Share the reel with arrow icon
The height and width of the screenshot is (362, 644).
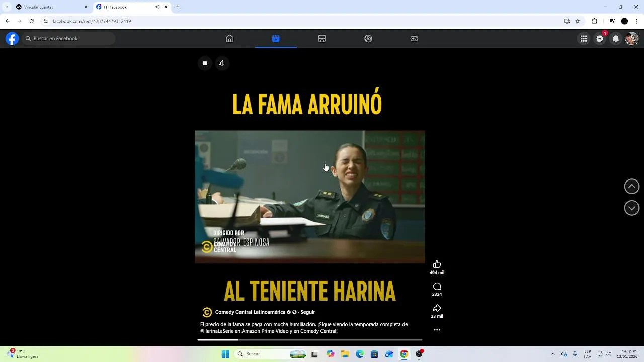point(437,308)
